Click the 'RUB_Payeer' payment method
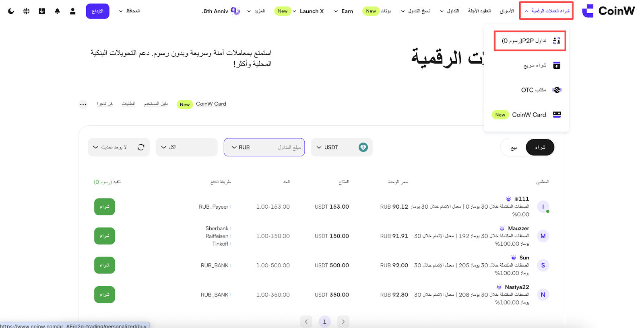The image size is (644, 328). (x=214, y=207)
